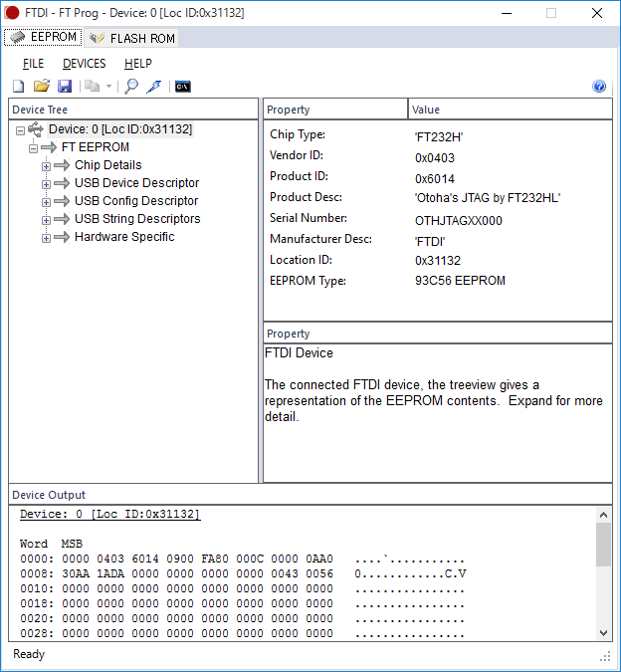The width and height of the screenshot is (621, 672).
Task: Open the HELP menu
Action: [138, 64]
